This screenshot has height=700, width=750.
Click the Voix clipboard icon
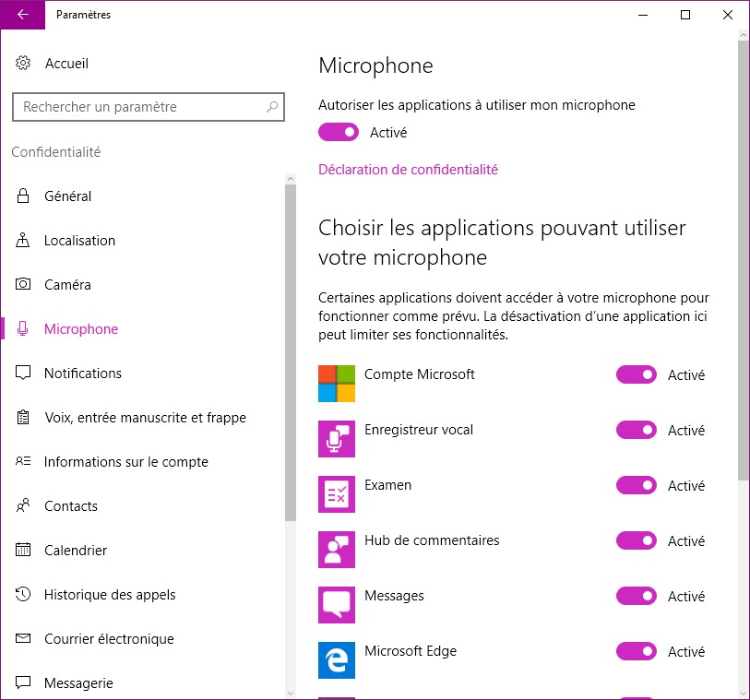(23, 418)
